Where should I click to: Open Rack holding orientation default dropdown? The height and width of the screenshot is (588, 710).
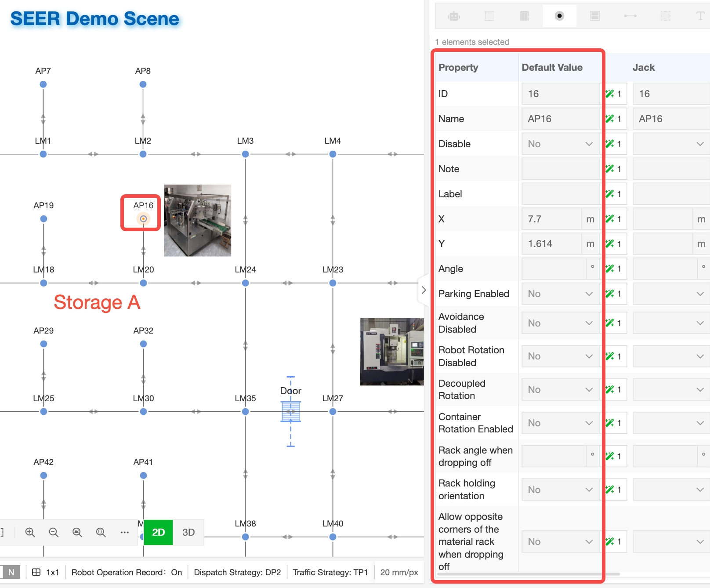point(561,490)
